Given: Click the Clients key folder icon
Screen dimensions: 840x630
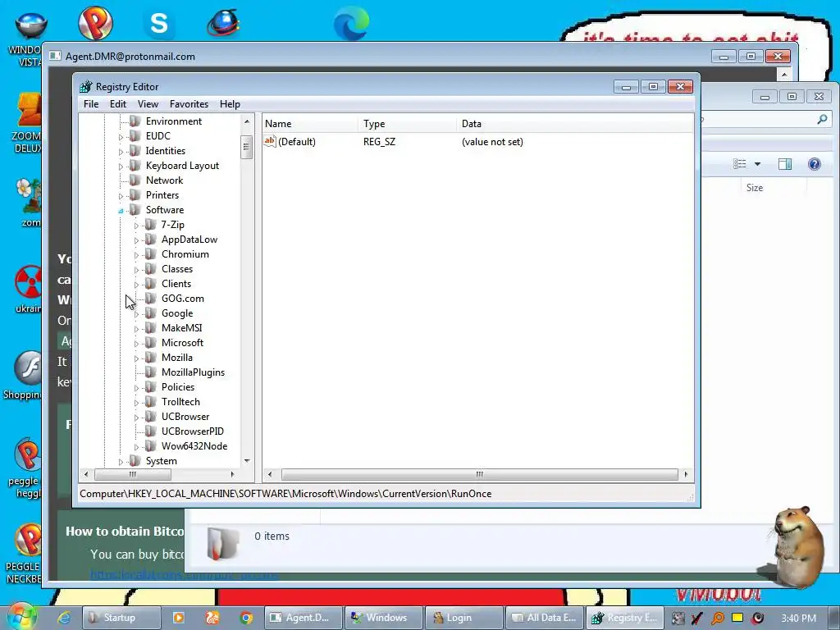Looking at the screenshot, I should (151, 283).
